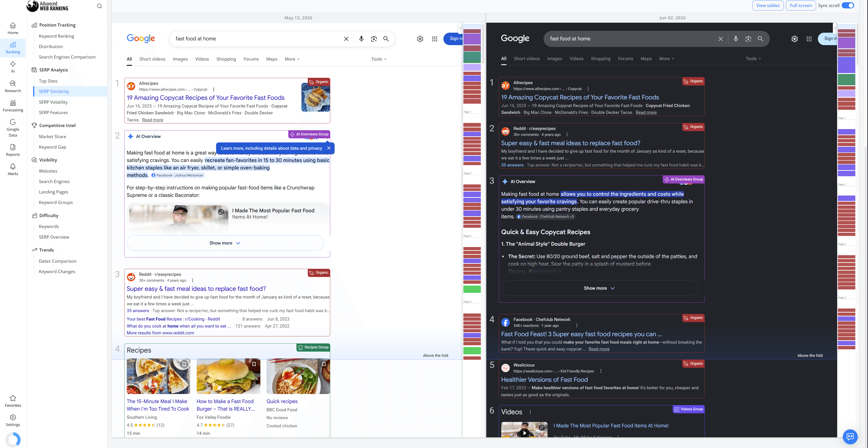This screenshot has width=868, height=448.
Task: Save The 15-Minute Meal recipe bookmark
Action: 184,364
